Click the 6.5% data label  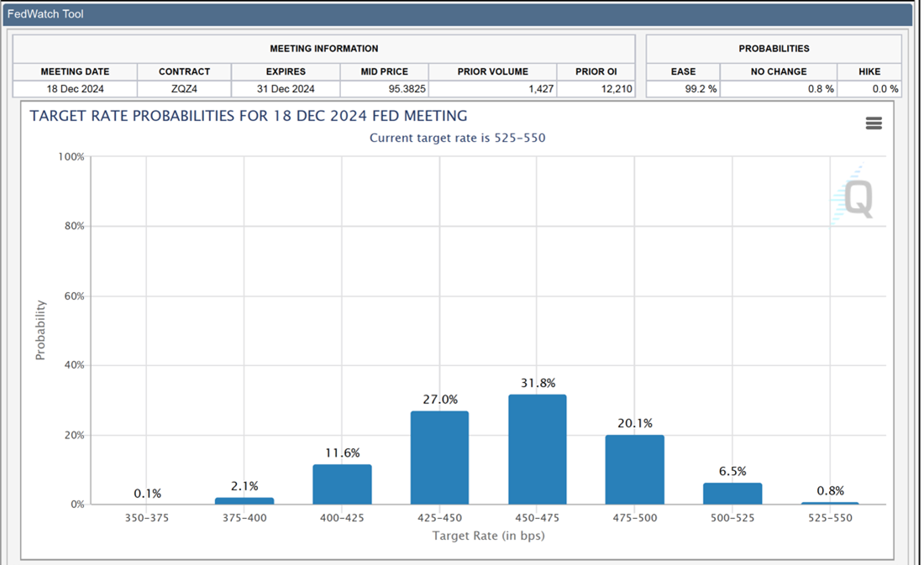[732, 471]
